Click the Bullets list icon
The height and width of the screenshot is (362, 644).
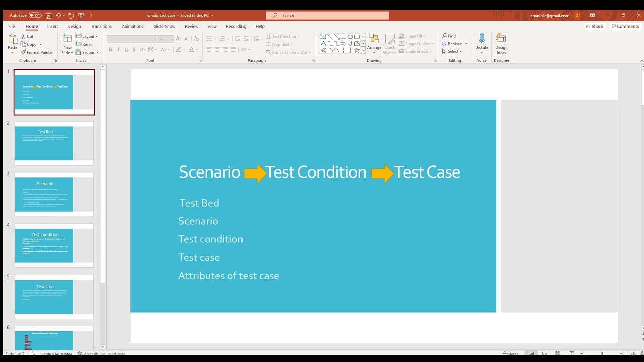tap(209, 39)
